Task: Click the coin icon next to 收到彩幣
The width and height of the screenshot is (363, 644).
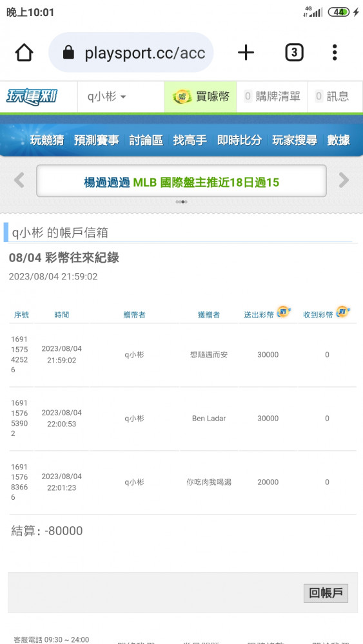Action: 343,312
